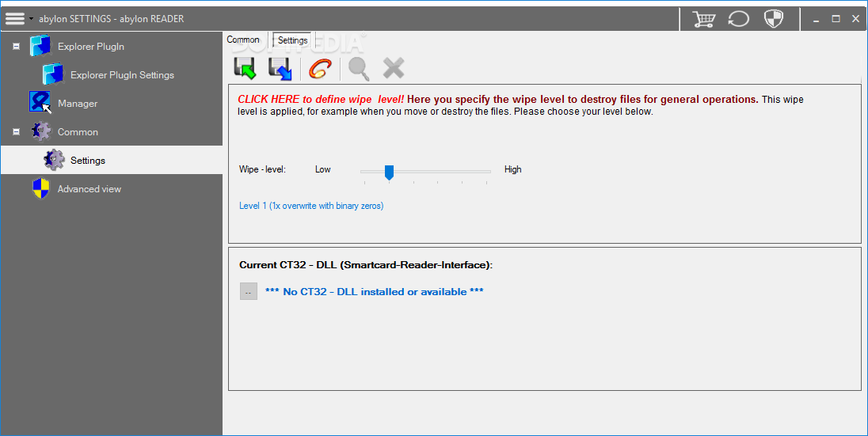Click the Wipe - level label
Viewport: 868px width, 436px height.
click(262, 169)
